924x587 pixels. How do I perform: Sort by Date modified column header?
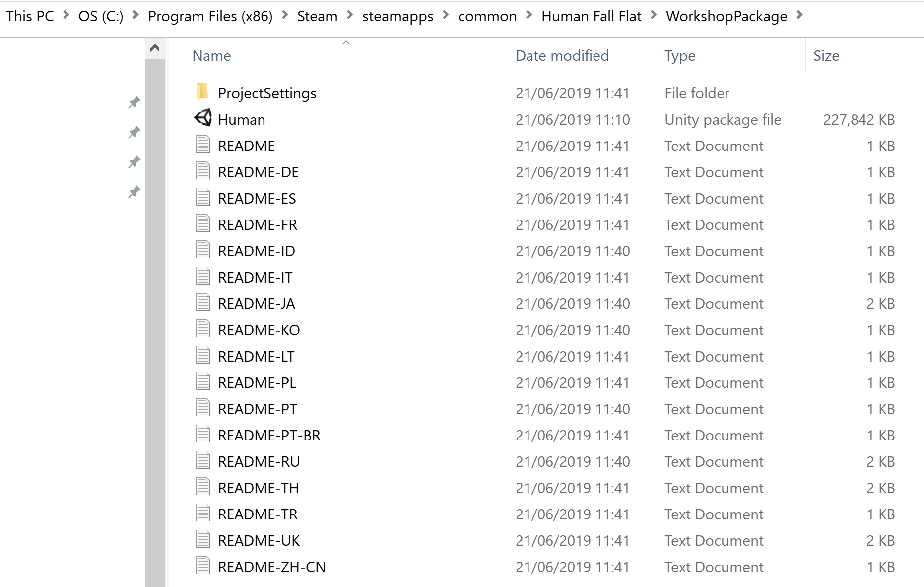pos(562,56)
